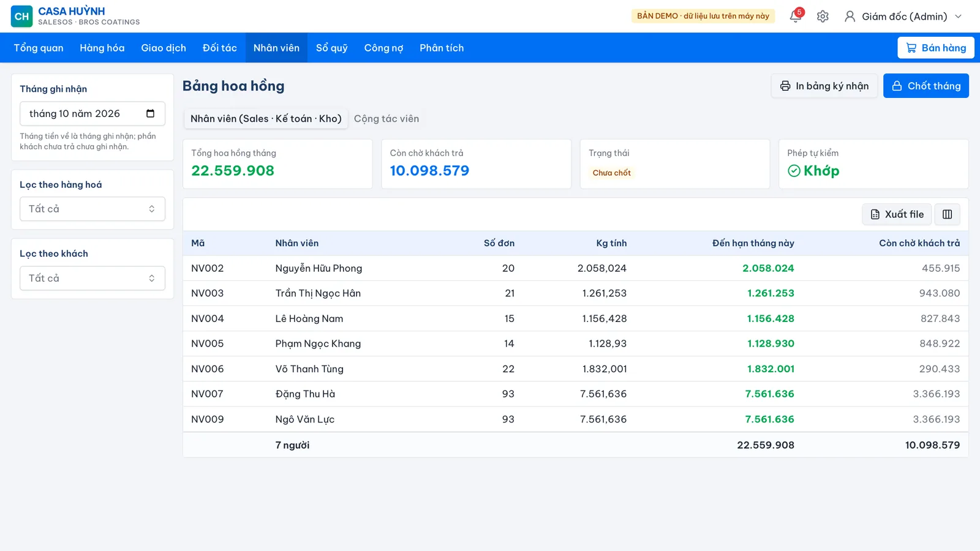This screenshot has height=551, width=980.
Task: Click the BẢN DEMO notice badge
Action: click(x=703, y=16)
